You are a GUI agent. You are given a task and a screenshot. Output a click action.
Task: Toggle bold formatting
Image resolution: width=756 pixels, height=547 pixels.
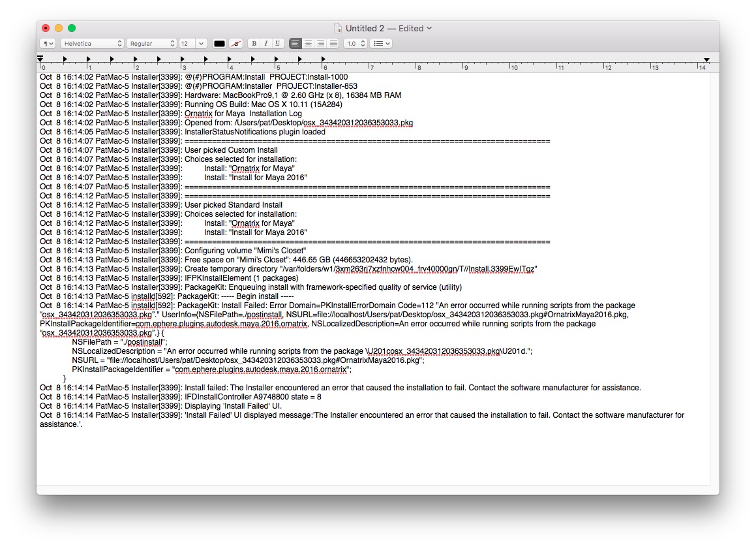pyautogui.click(x=254, y=44)
